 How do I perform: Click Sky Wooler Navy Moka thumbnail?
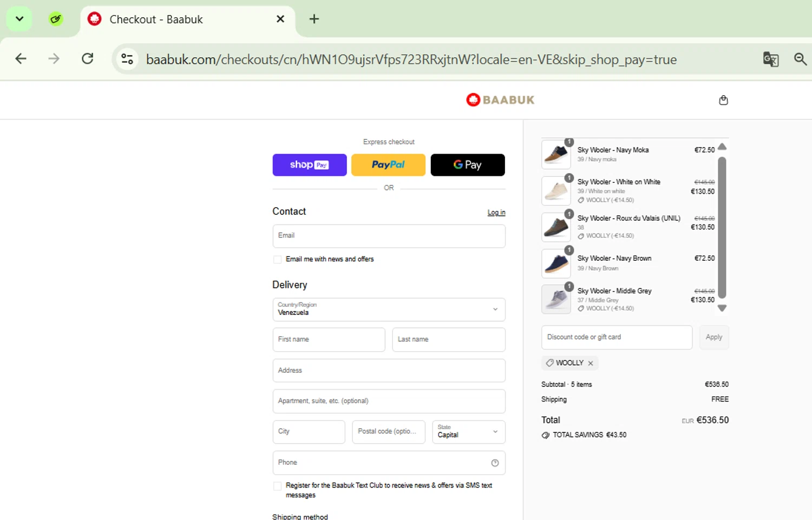tap(556, 154)
